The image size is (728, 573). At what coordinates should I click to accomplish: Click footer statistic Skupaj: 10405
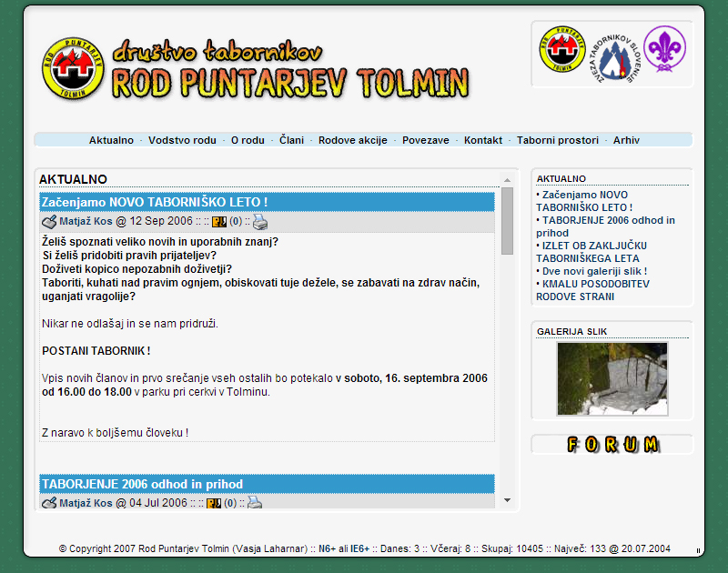[512, 548]
